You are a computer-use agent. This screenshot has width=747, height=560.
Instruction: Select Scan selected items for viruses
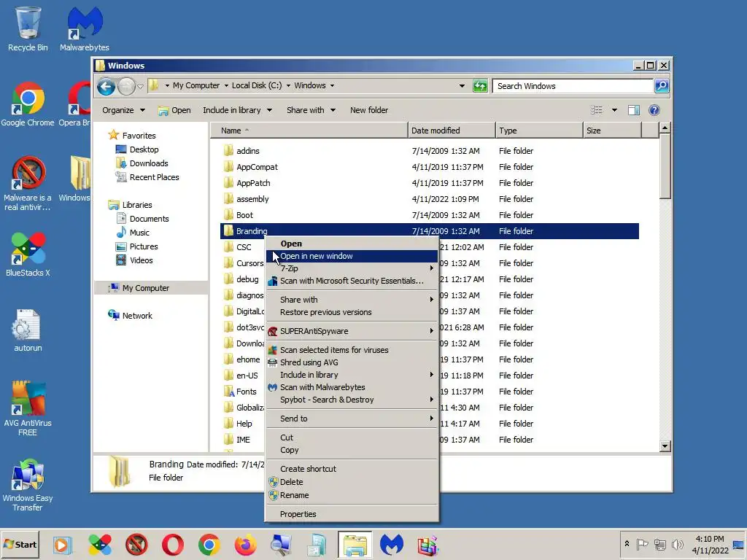coord(352,350)
